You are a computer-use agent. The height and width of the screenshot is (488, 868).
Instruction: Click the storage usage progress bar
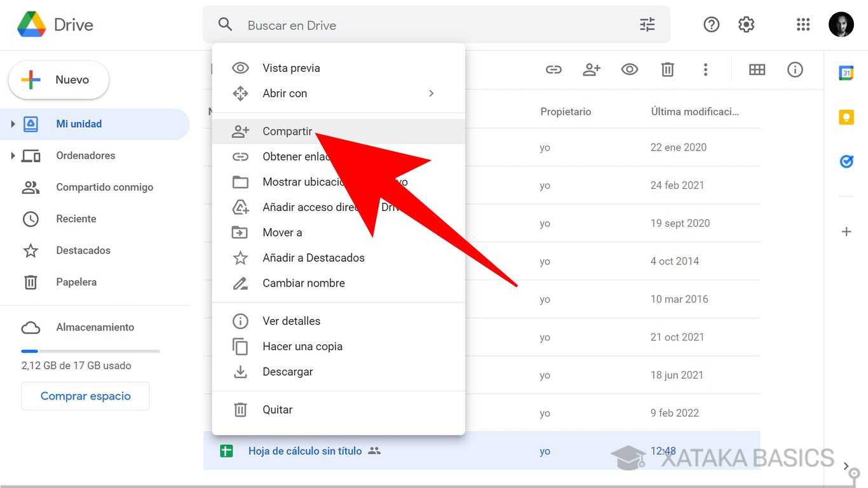click(x=90, y=351)
